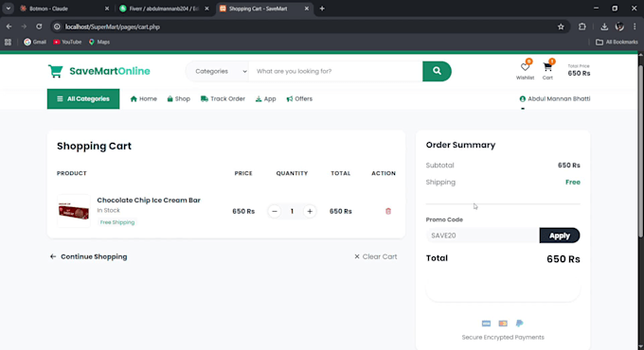Open a new browser tab
This screenshot has width=644, height=350.
[322, 9]
